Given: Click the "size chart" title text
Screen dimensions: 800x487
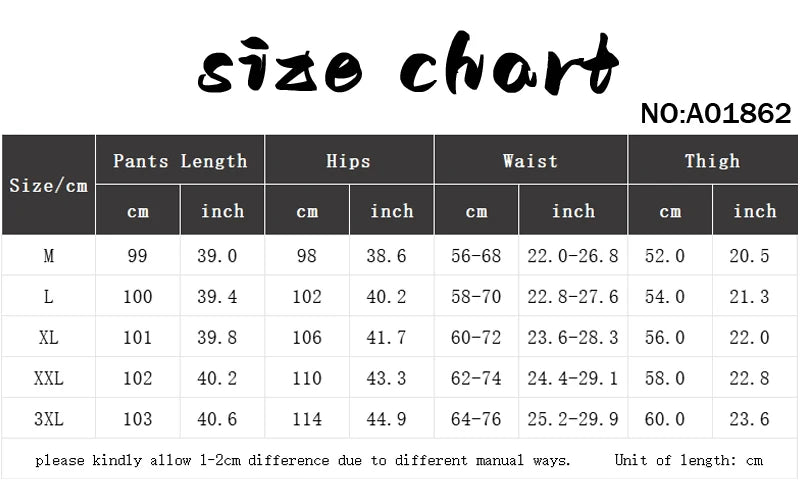Looking at the screenshot, I should pyautogui.click(x=408, y=70).
